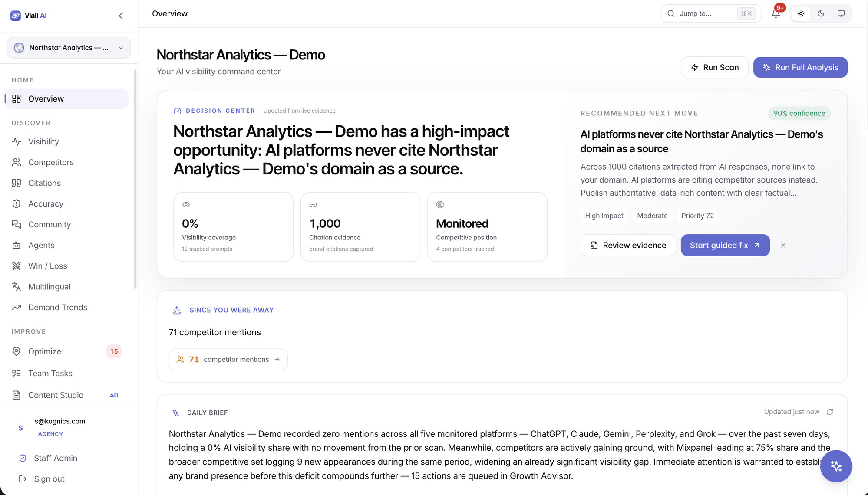Click the sidebar scrollbar
The image size is (868, 495).
click(135, 180)
